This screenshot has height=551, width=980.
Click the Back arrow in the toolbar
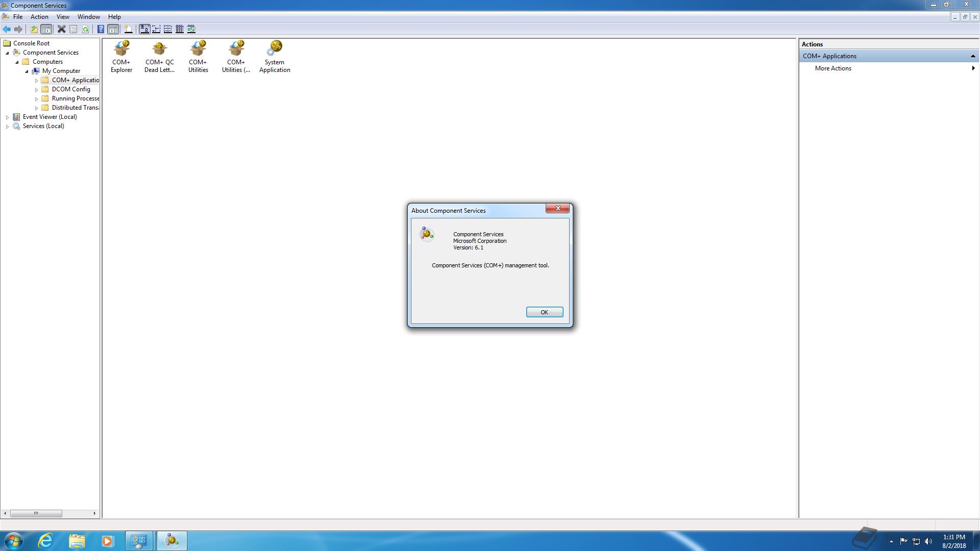tap(7, 29)
